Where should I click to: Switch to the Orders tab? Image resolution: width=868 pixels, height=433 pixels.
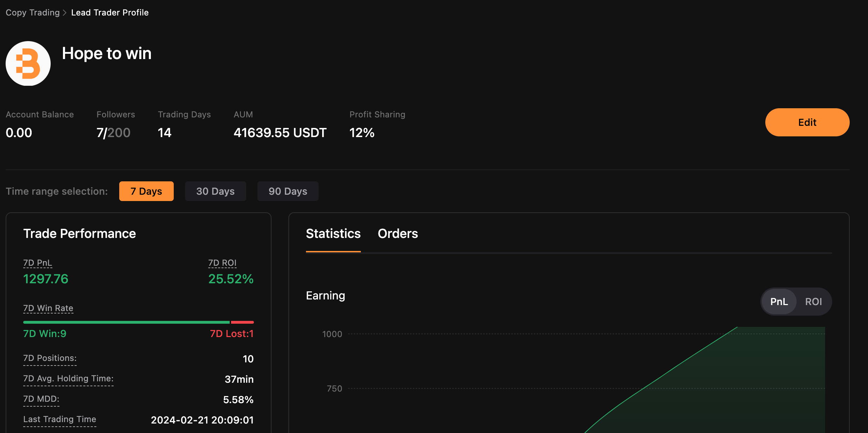[398, 234]
